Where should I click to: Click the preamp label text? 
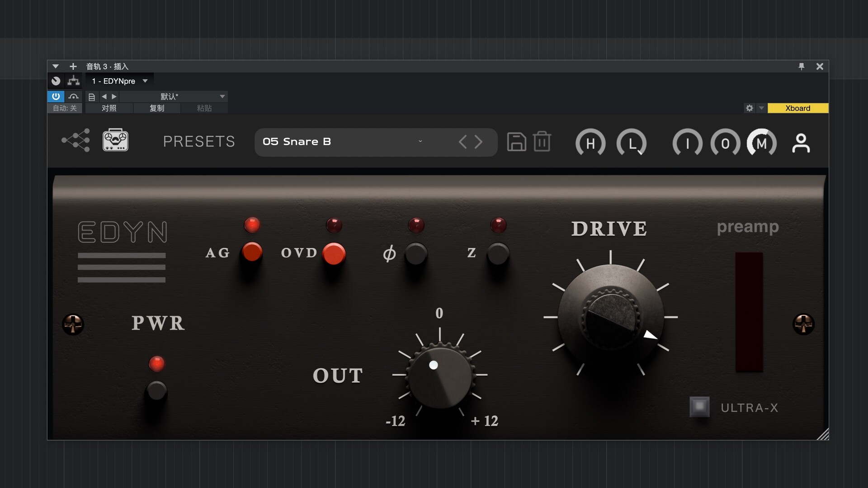[748, 227]
